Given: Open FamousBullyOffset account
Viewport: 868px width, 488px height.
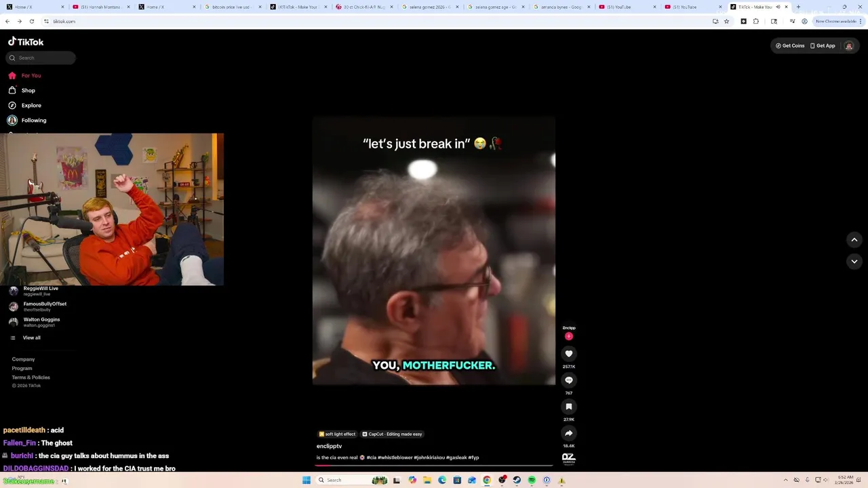Looking at the screenshot, I should point(37,306).
